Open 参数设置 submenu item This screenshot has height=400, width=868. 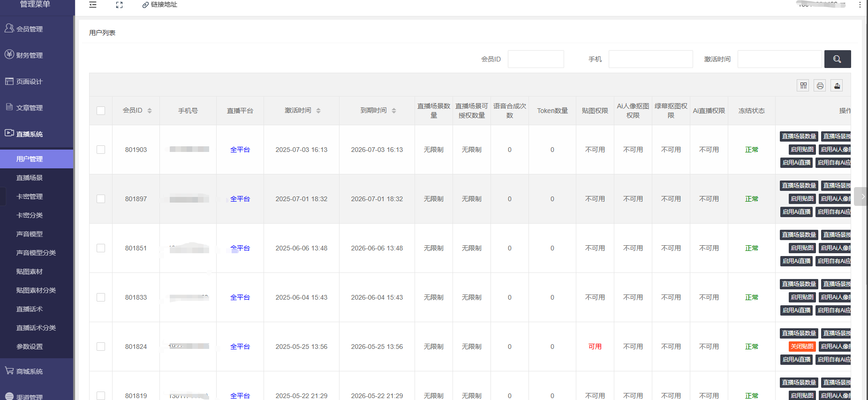tap(37, 347)
